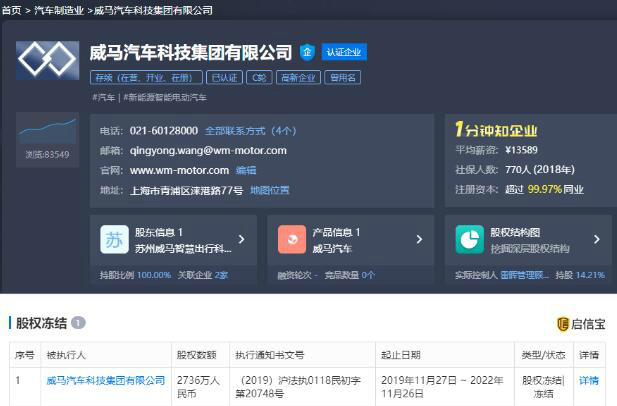
Task: Click the 竞品数量 0个 link
Action: pyautogui.click(x=349, y=275)
